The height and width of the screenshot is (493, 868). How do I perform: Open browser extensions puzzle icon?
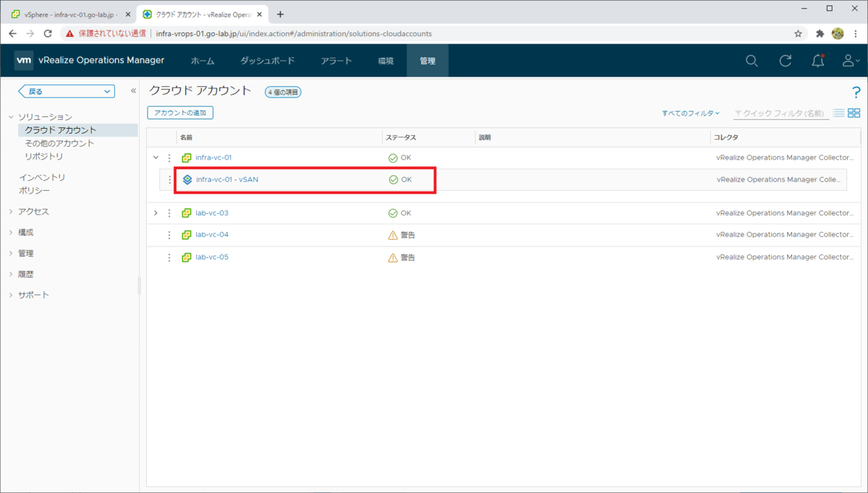tap(820, 33)
